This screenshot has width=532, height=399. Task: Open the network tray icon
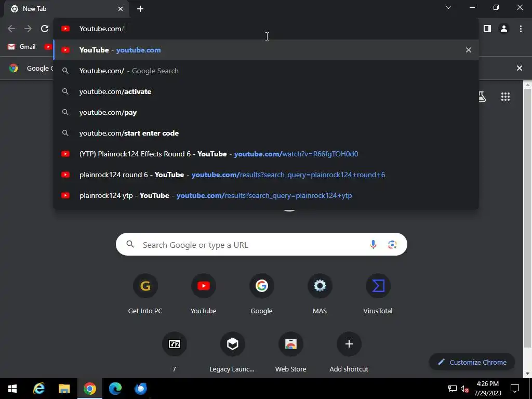point(453,389)
